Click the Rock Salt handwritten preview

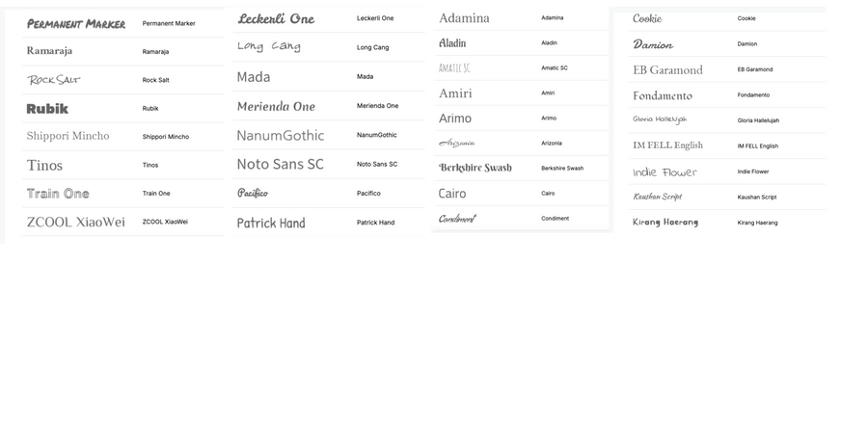click(54, 80)
